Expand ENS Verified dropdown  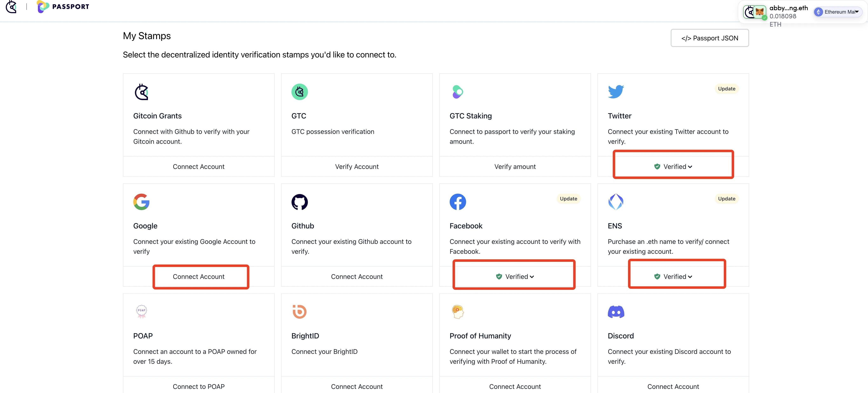click(x=673, y=277)
